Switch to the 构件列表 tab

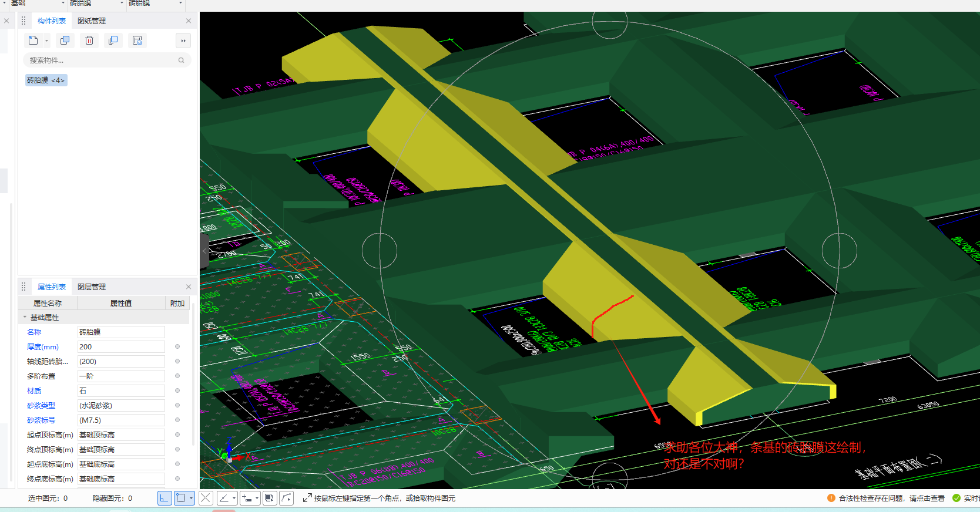click(52, 21)
